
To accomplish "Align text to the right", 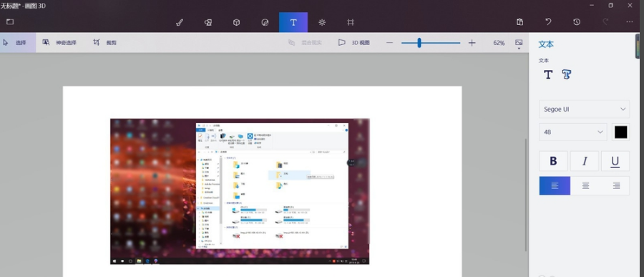I will pyautogui.click(x=616, y=186).
